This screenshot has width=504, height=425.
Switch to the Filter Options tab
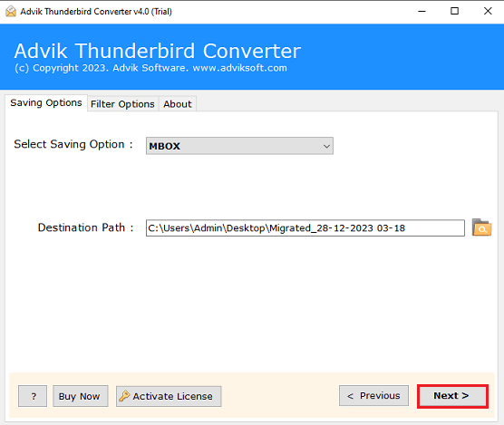pos(122,104)
